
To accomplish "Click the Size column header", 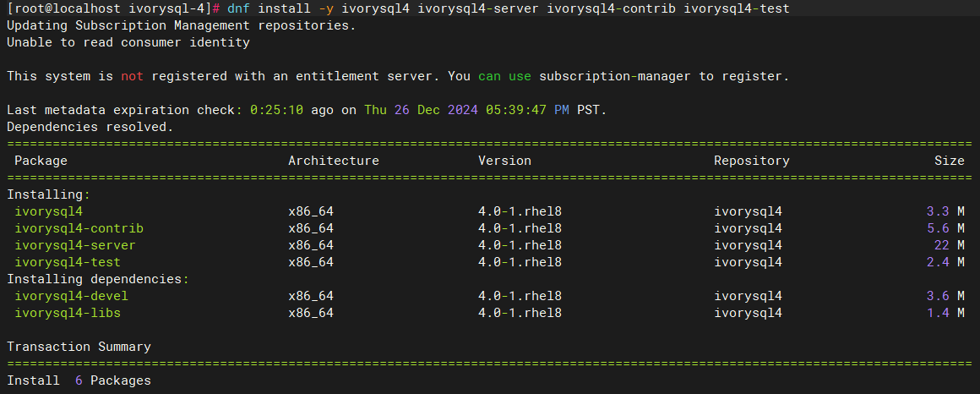I will (x=949, y=161).
